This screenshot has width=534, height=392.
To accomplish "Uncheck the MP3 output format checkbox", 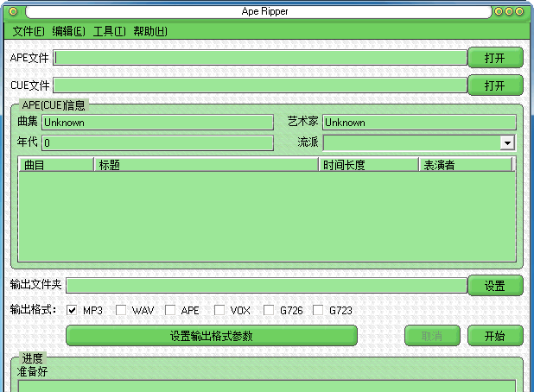I will tap(73, 310).
